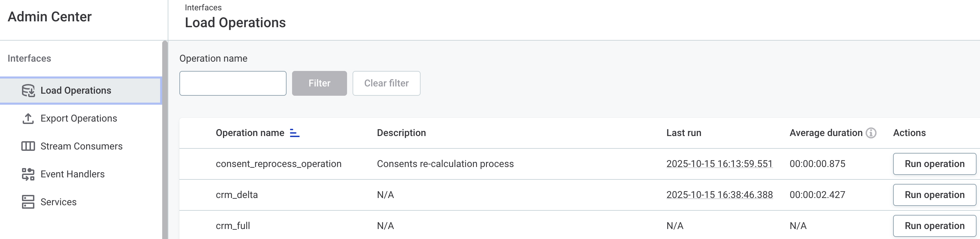Go to Stream Consumers page
Screen dimensions: 980x239
tap(81, 146)
